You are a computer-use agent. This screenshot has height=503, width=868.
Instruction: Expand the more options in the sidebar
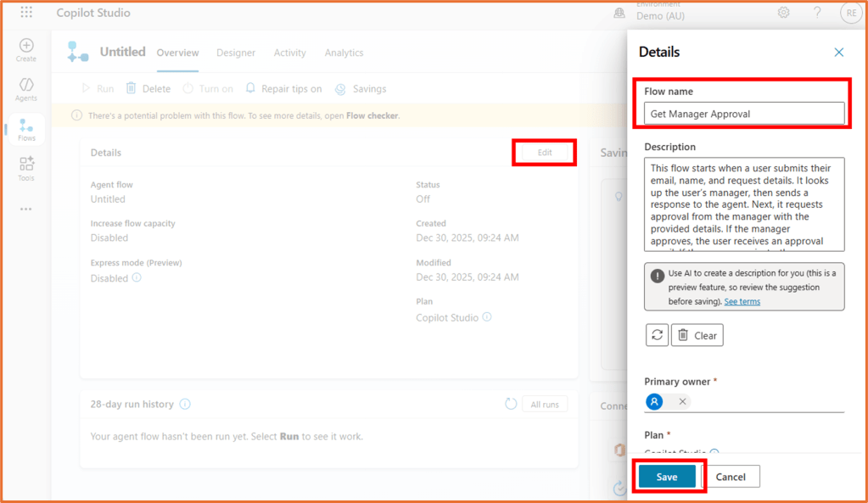tap(25, 209)
